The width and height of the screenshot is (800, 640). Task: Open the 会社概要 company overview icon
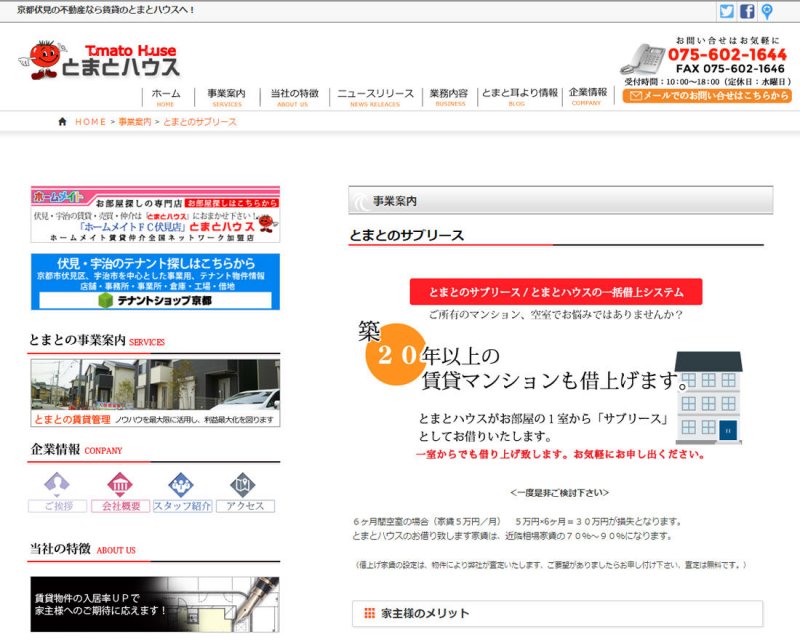click(x=120, y=491)
